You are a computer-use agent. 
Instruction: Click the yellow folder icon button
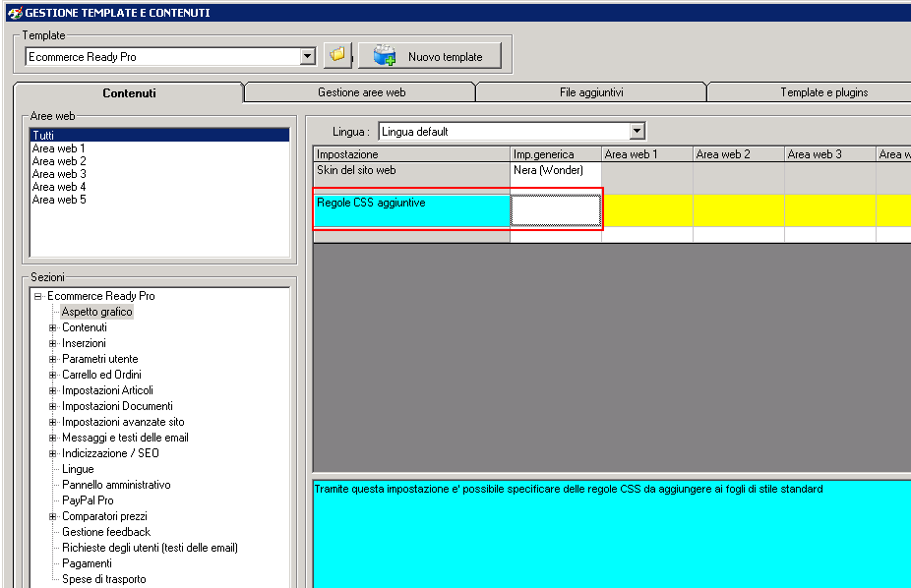tap(337, 56)
